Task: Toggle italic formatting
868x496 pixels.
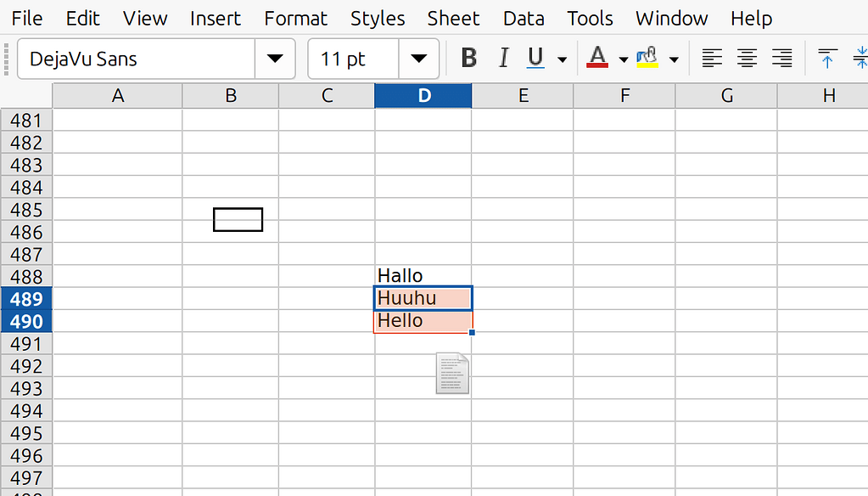Action: point(502,58)
